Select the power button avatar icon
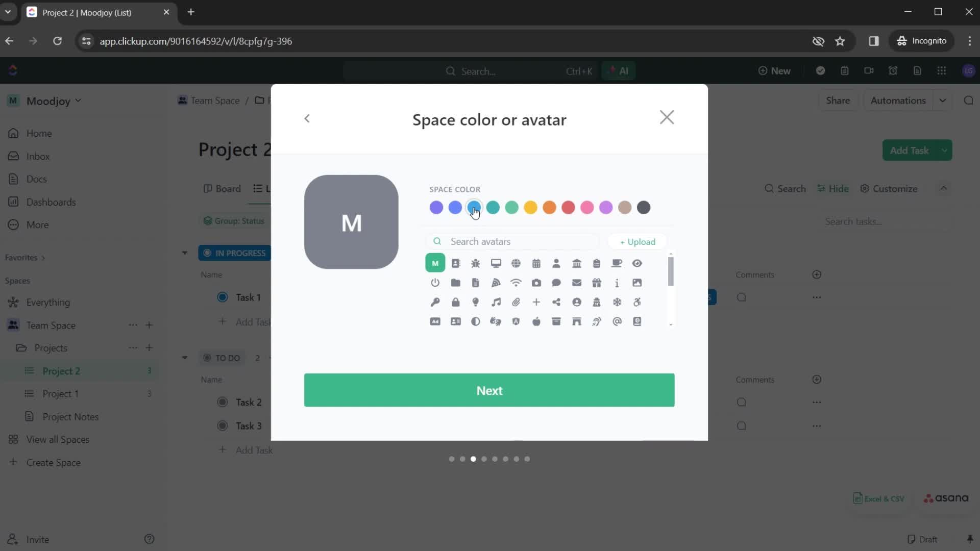 pyautogui.click(x=435, y=283)
